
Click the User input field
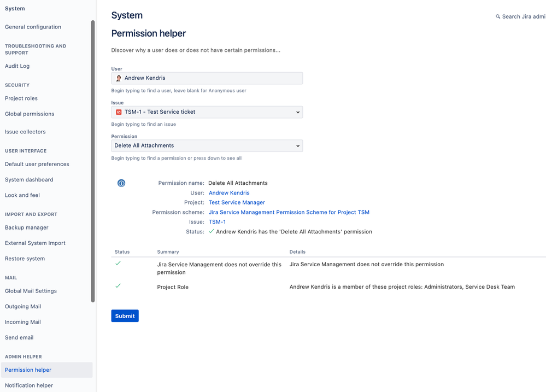pos(207,78)
